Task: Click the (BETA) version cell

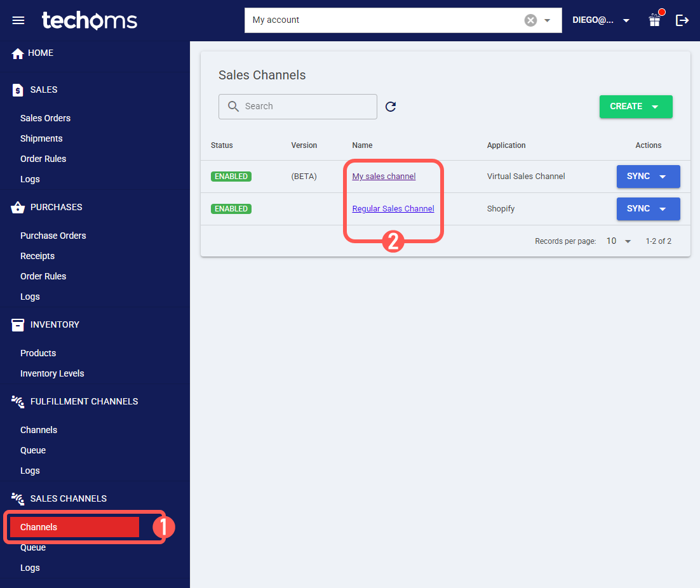Action: click(304, 177)
